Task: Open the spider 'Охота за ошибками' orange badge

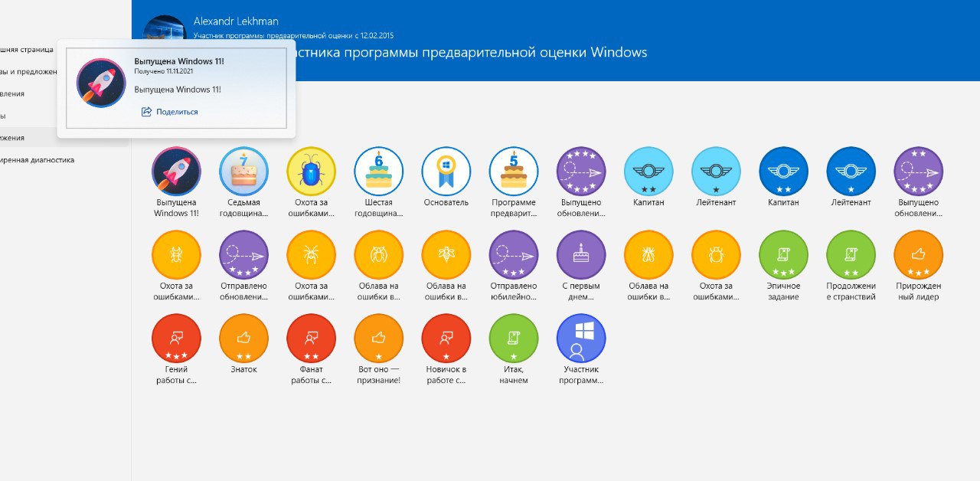Action: [311, 255]
